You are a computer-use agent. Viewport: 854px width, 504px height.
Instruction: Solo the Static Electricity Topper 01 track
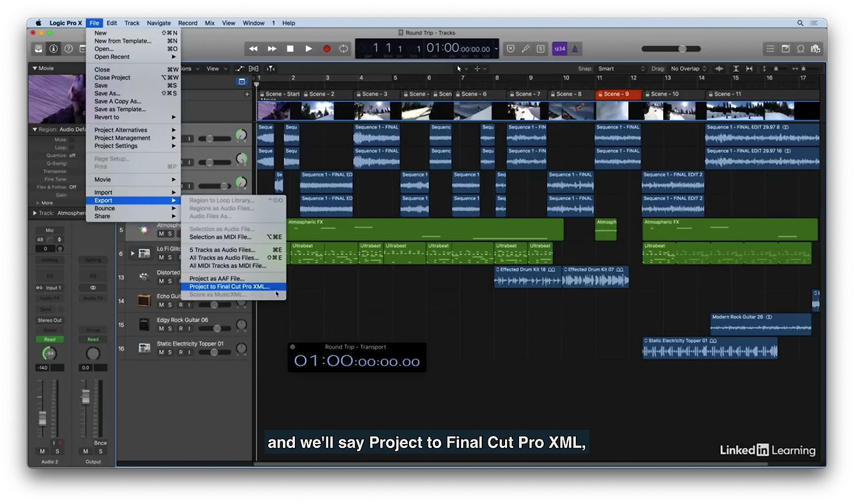tap(170, 353)
